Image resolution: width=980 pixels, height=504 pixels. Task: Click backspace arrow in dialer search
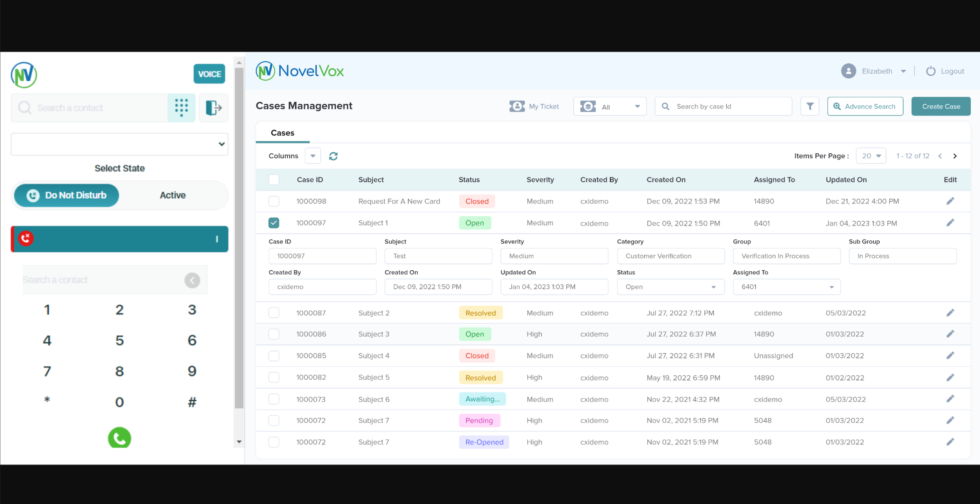click(x=192, y=280)
